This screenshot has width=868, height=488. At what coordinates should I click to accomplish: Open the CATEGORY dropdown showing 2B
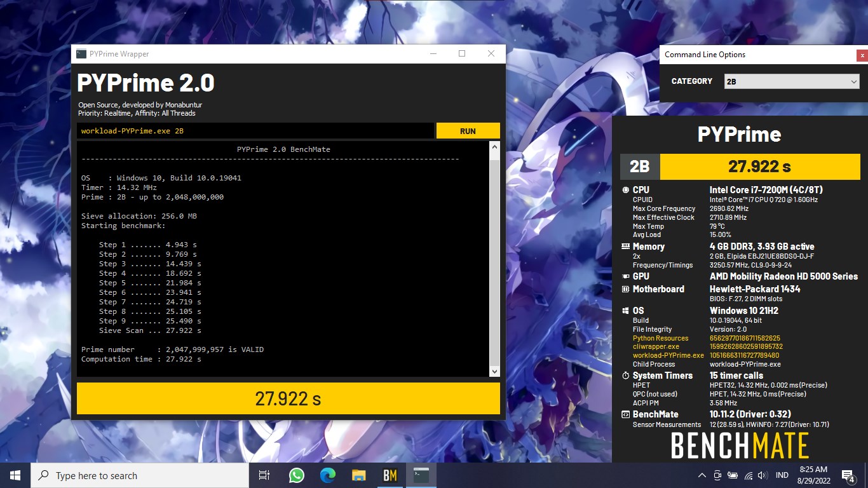pyautogui.click(x=792, y=81)
